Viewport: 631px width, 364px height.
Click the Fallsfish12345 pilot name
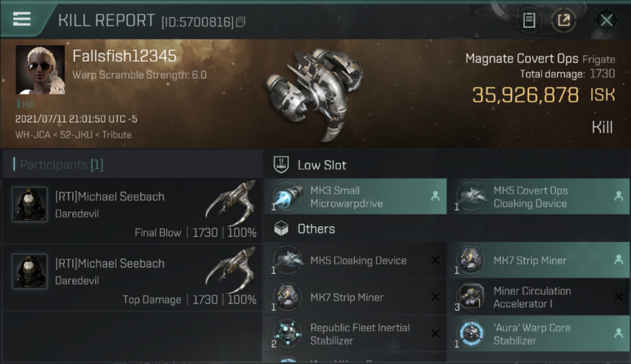(124, 56)
